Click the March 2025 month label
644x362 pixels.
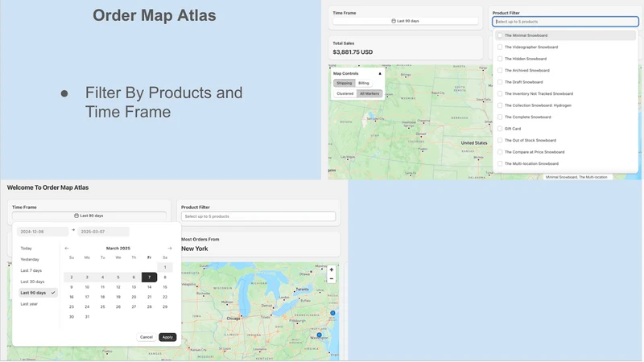coord(118,249)
